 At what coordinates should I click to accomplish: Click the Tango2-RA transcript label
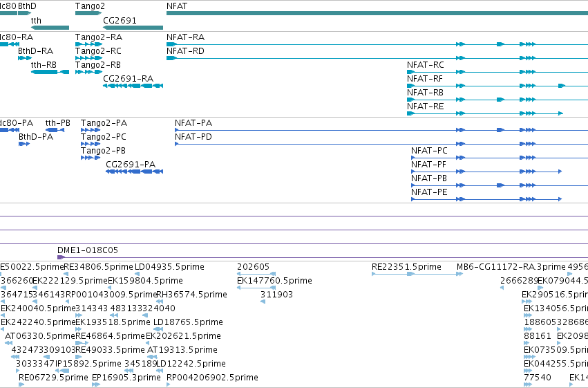pos(99,37)
